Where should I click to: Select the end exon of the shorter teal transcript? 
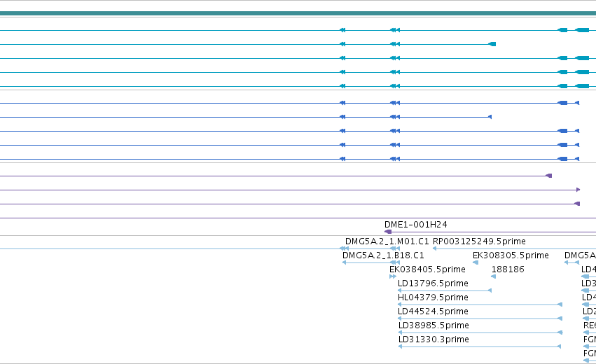[492, 44]
